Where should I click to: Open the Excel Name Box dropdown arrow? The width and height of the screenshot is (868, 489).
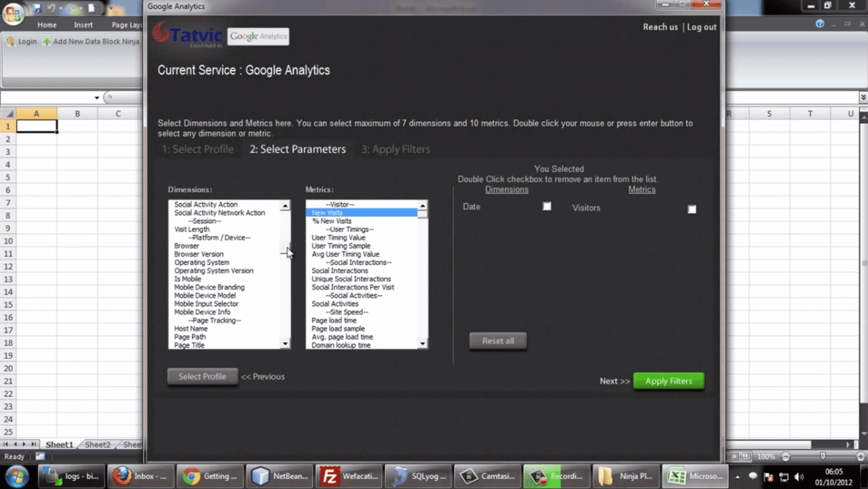(x=97, y=98)
